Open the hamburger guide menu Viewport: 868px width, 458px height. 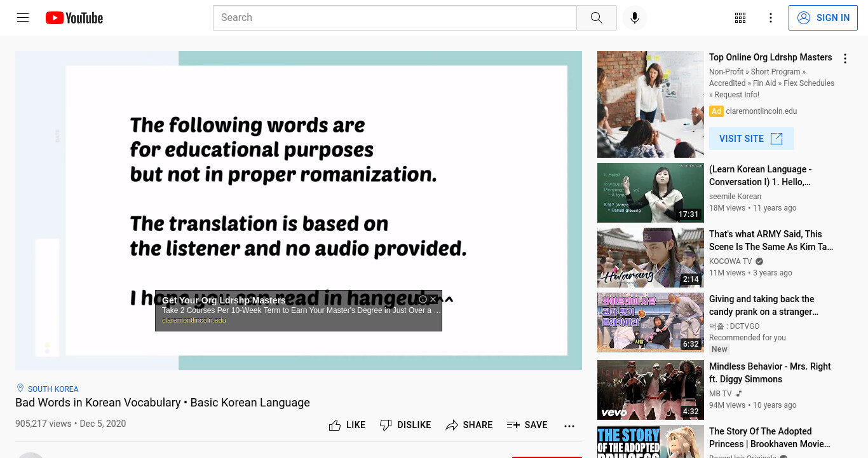pyautogui.click(x=23, y=18)
